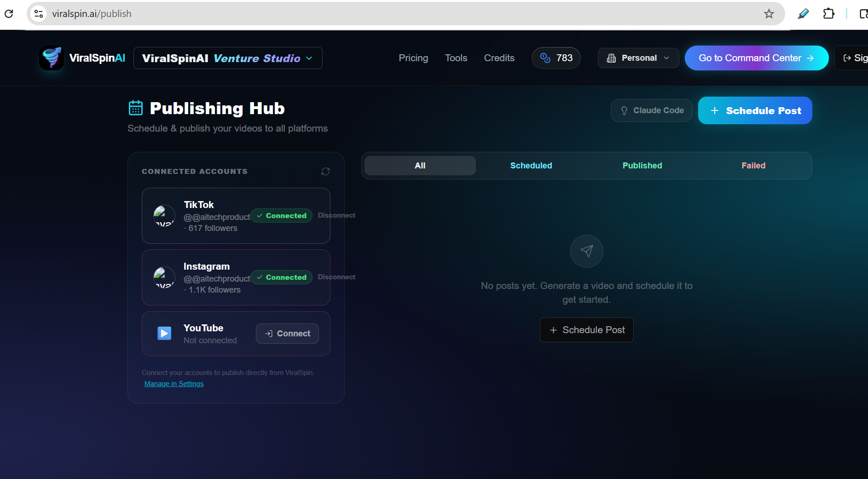
Task: Click the YouTube play icon
Action: coord(164,333)
